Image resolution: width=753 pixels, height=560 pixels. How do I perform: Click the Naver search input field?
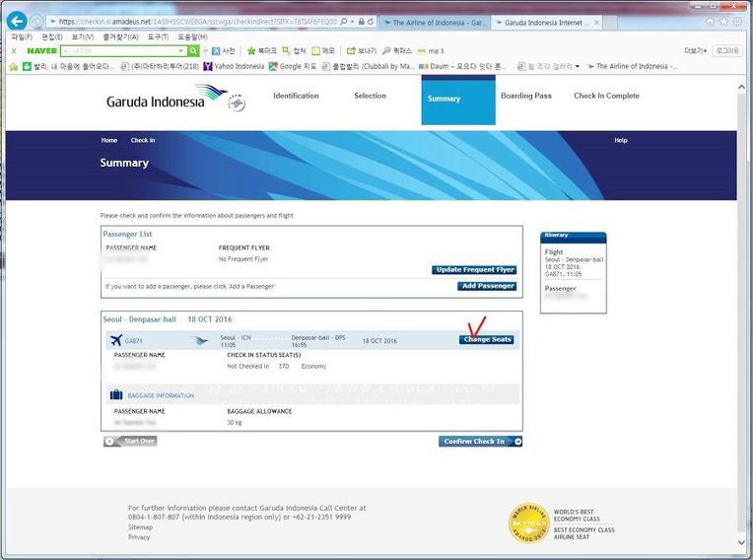[x=118, y=51]
